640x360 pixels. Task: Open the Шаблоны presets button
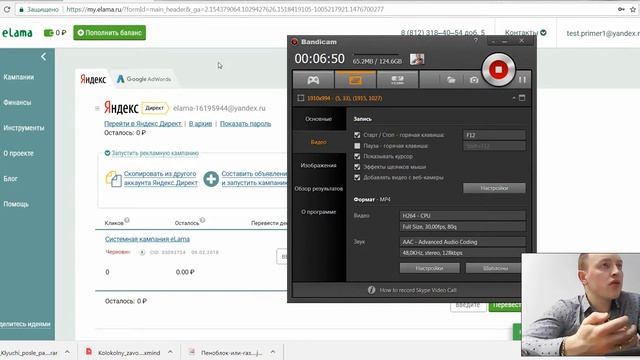click(x=493, y=268)
